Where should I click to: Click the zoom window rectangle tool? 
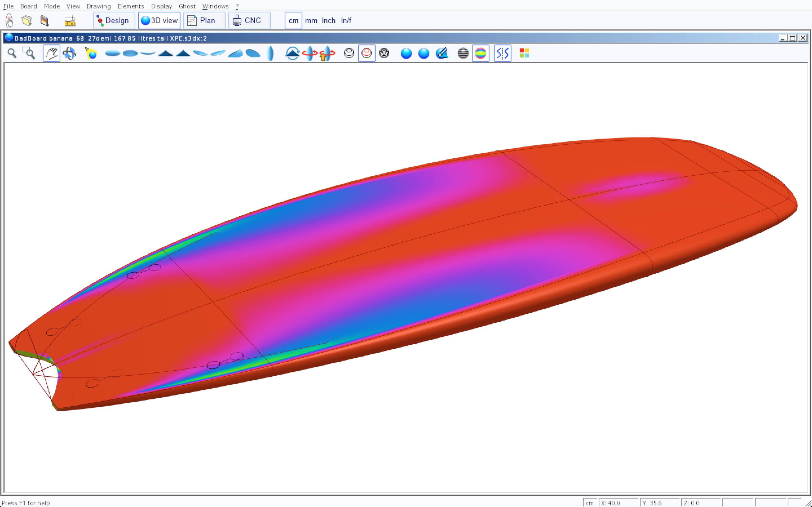tap(29, 53)
